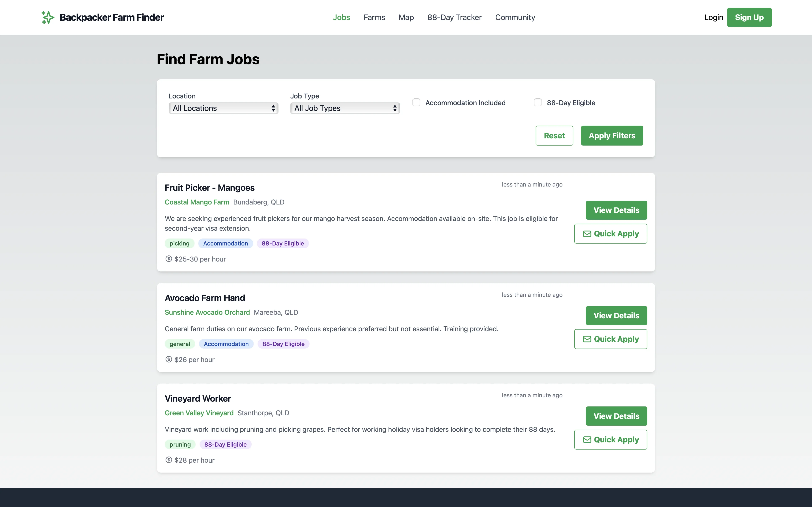Image resolution: width=812 pixels, height=507 pixels.
Task: Enable the Accommodation Included checkbox
Action: pyautogui.click(x=416, y=102)
